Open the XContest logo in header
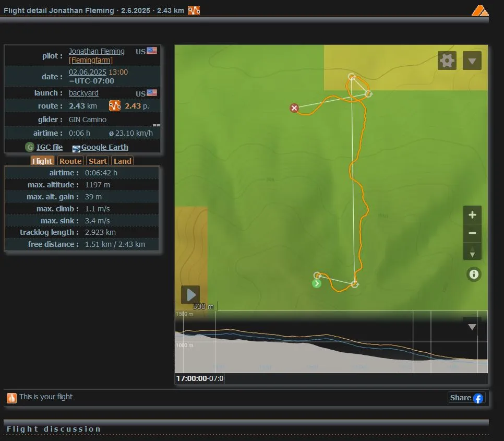The width and height of the screenshot is (504, 441). click(x=480, y=10)
